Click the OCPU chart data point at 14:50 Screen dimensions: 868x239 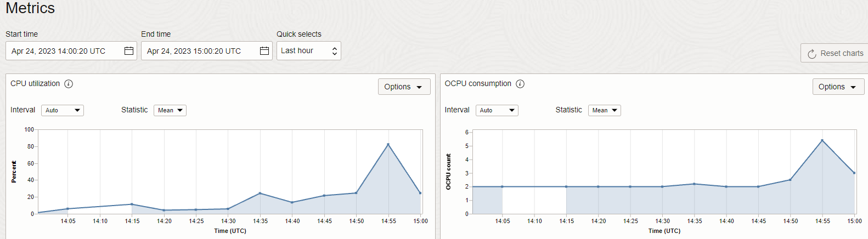pyautogui.click(x=790, y=180)
